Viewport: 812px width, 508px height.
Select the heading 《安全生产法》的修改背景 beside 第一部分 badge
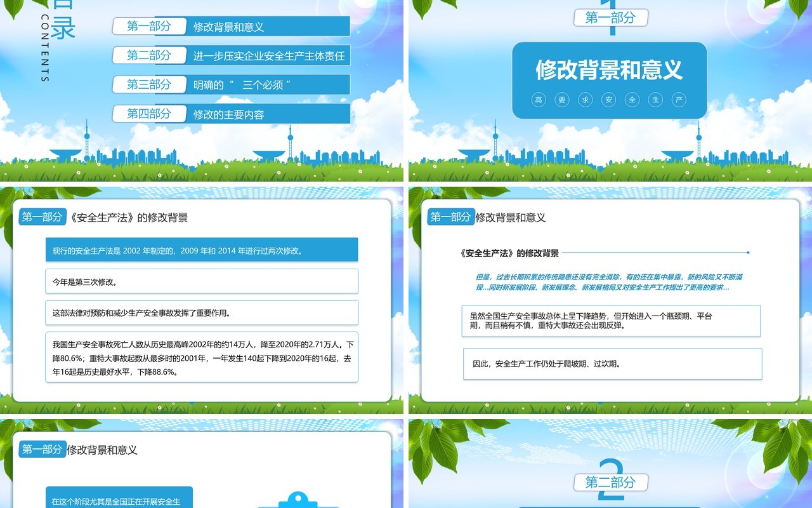point(128,217)
